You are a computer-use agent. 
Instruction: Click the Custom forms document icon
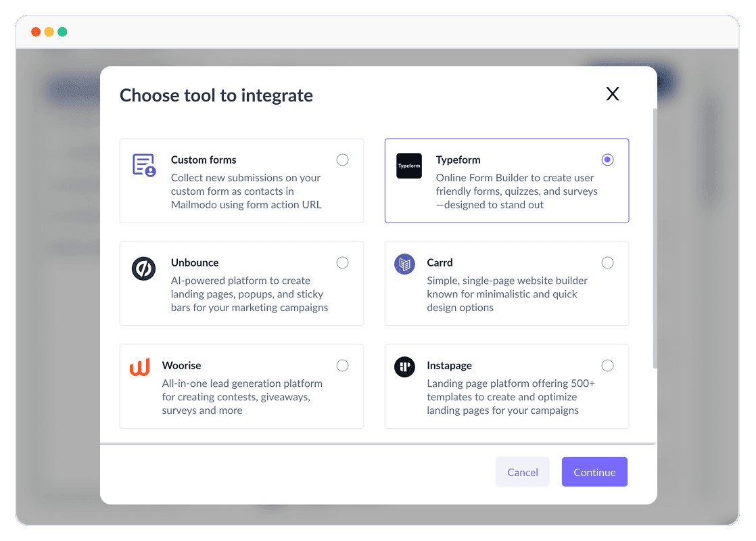143,164
